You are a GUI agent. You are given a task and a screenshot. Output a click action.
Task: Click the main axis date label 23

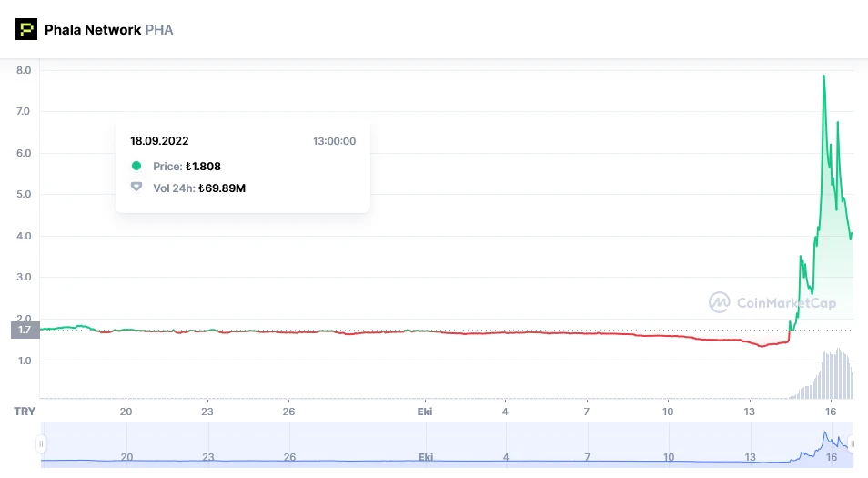click(207, 412)
